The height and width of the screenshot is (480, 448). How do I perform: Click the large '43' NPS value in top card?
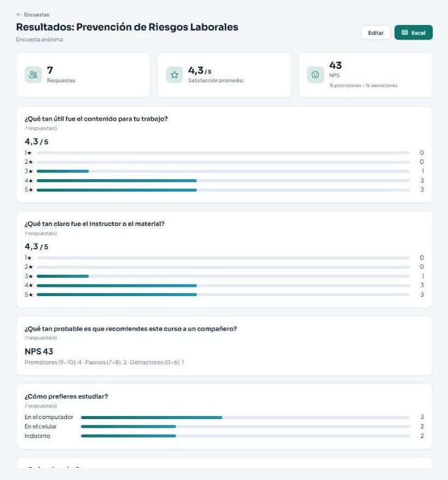(336, 65)
